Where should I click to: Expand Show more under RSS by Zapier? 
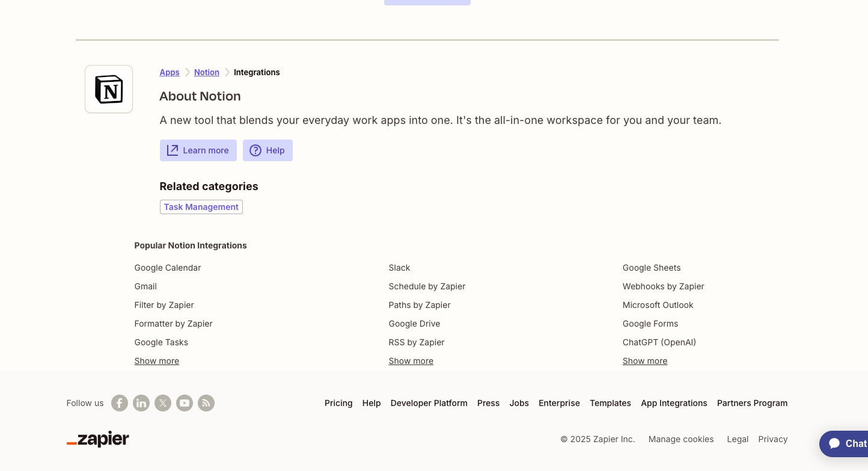(x=411, y=361)
